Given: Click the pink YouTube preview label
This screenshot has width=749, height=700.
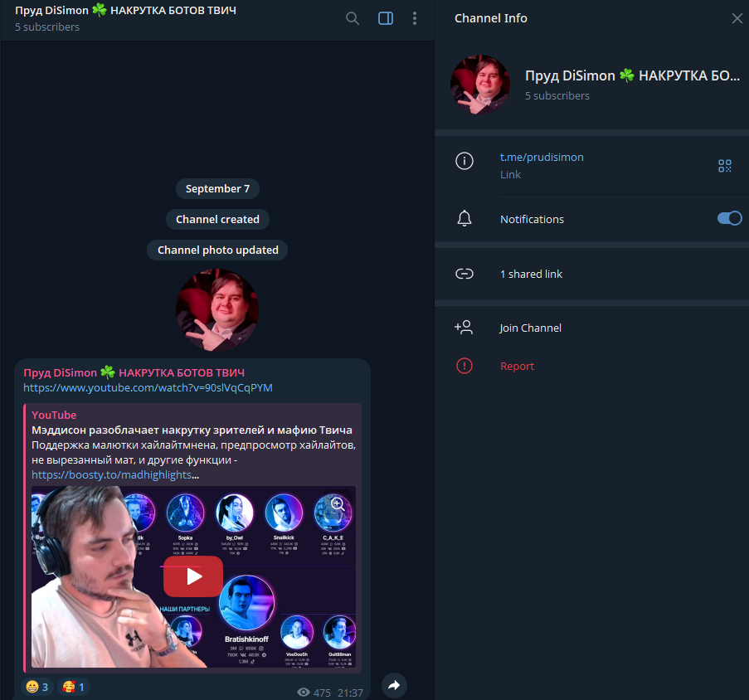Looking at the screenshot, I should 54,415.
